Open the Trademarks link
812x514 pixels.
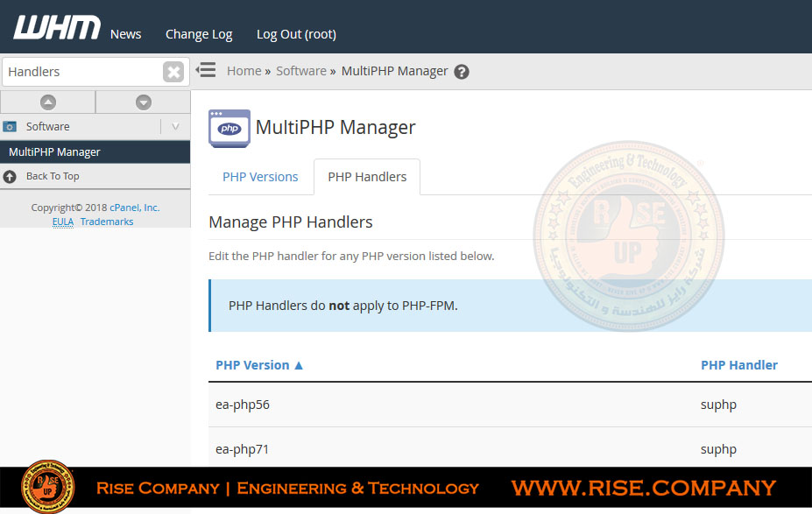click(x=107, y=222)
